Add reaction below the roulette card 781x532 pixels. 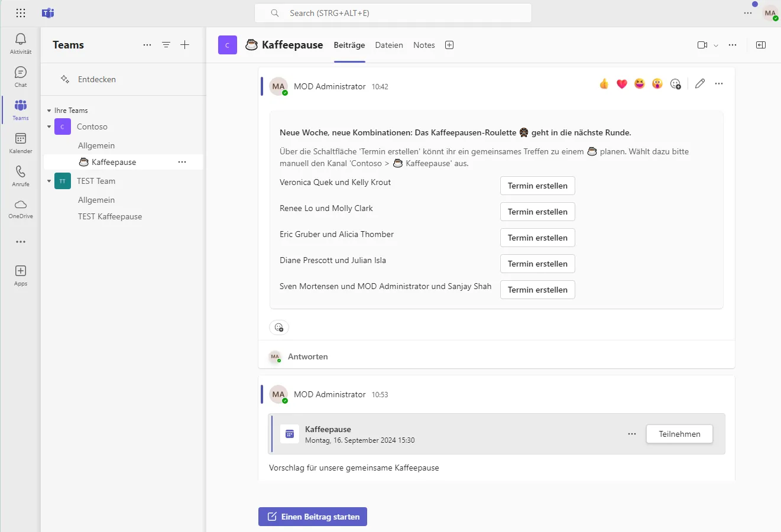click(279, 327)
